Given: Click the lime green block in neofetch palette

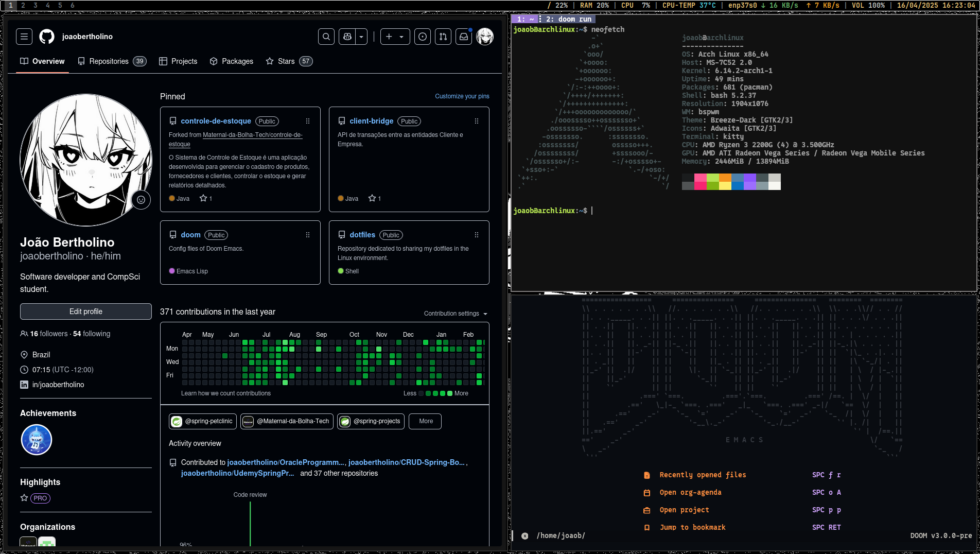Looking at the screenshot, I should [x=713, y=178].
